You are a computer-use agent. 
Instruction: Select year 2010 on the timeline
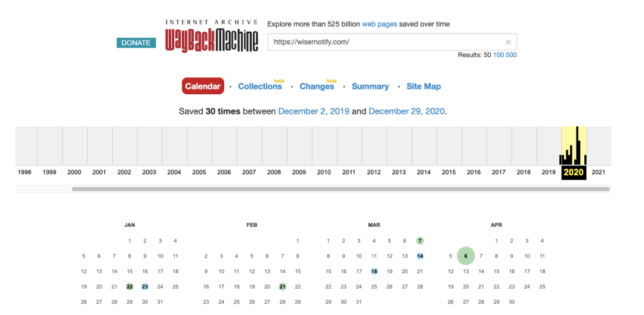click(324, 172)
